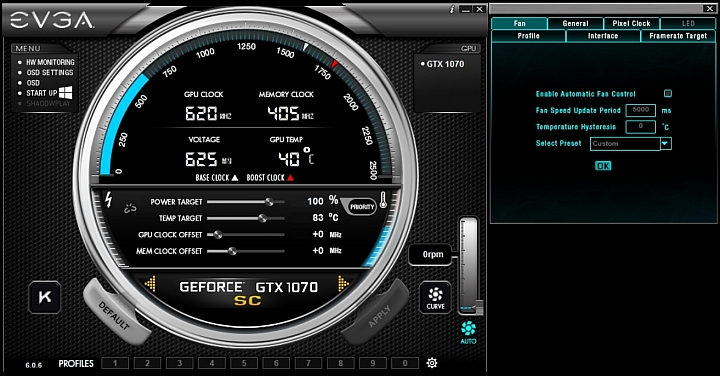The image size is (720, 376).
Task: Click START UP menu item
Action: [x=41, y=93]
